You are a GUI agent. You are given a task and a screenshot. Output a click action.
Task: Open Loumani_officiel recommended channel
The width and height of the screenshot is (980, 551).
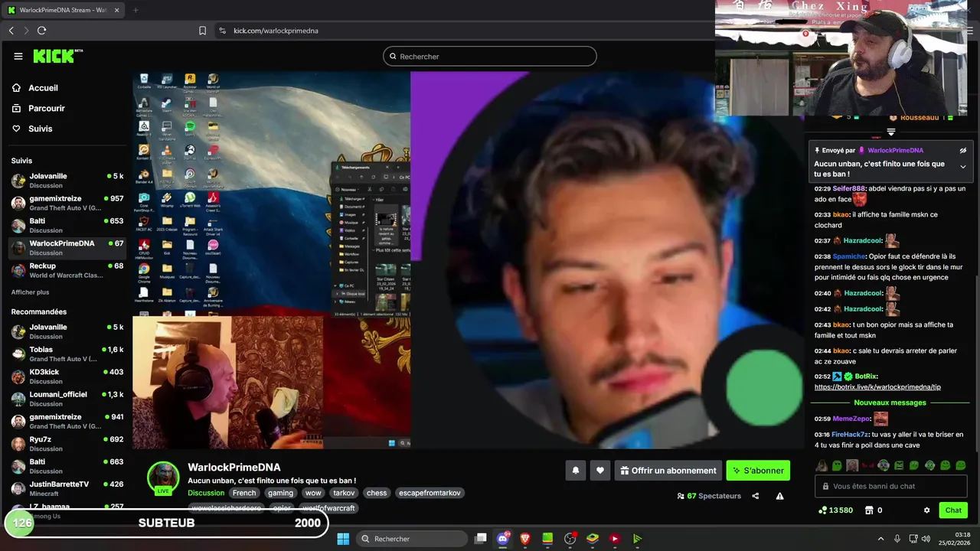67,399
